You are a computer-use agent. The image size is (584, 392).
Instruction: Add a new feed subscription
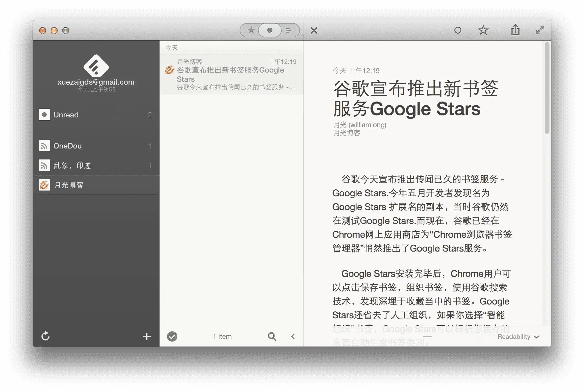[x=147, y=336]
